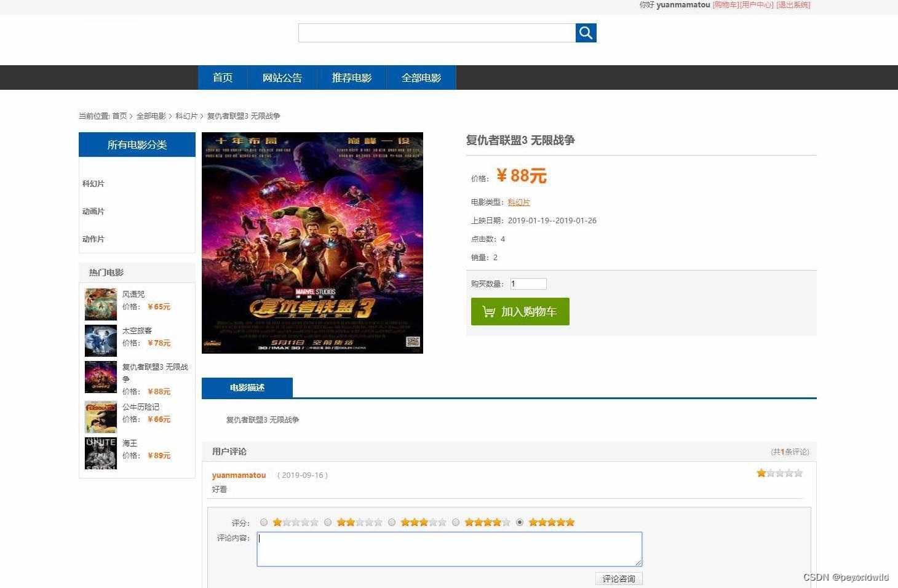Click the 科幻片 movie type link
The width and height of the screenshot is (898, 588).
(x=519, y=202)
